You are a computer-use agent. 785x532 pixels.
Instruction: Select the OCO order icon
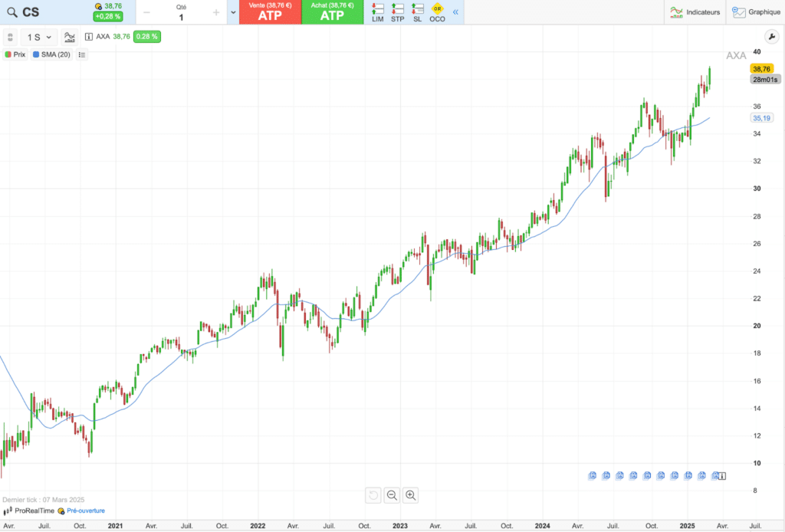[x=437, y=12]
